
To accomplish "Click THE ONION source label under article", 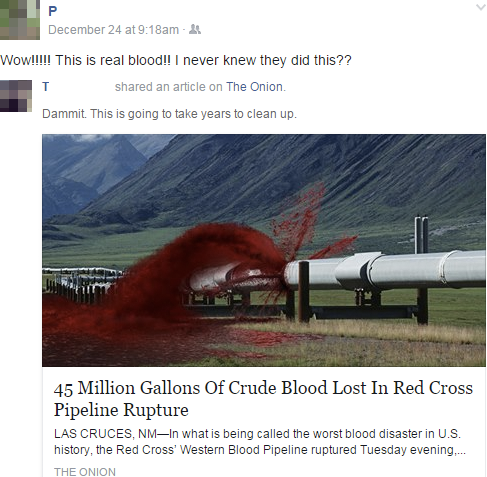I will pos(85,472).
